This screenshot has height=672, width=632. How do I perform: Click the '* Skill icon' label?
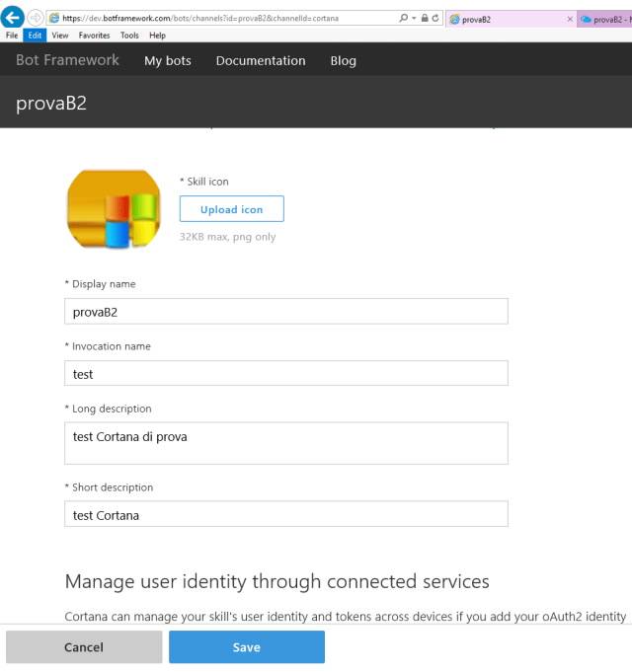click(x=204, y=182)
